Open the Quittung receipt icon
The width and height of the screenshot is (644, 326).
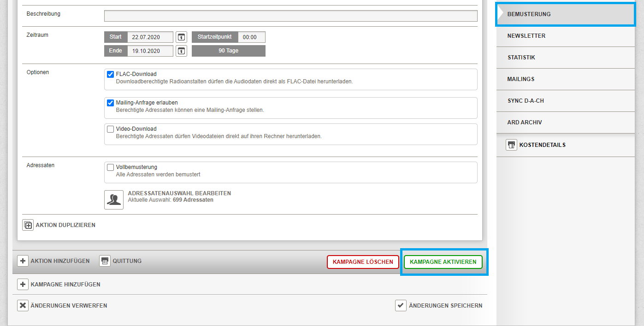tap(105, 261)
